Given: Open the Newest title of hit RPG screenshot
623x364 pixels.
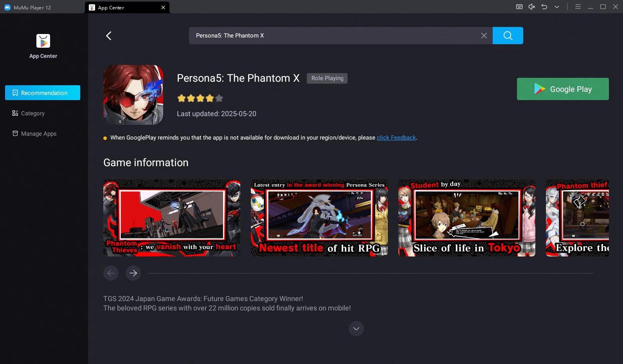Looking at the screenshot, I should [x=319, y=218].
